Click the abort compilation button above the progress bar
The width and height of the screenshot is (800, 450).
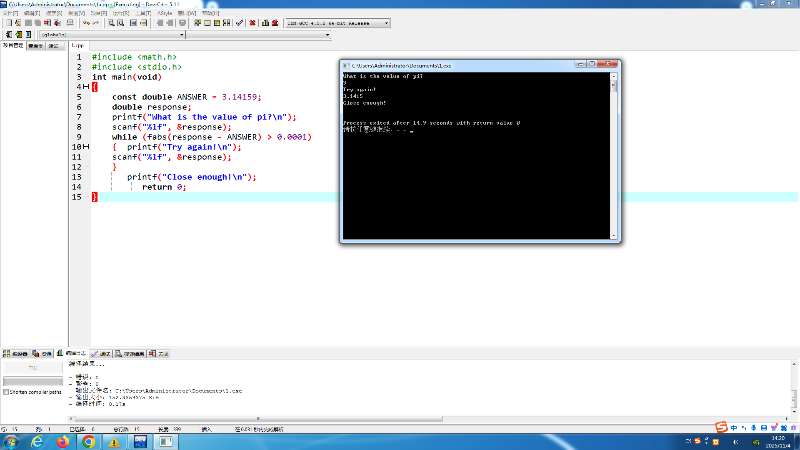(x=33, y=367)
